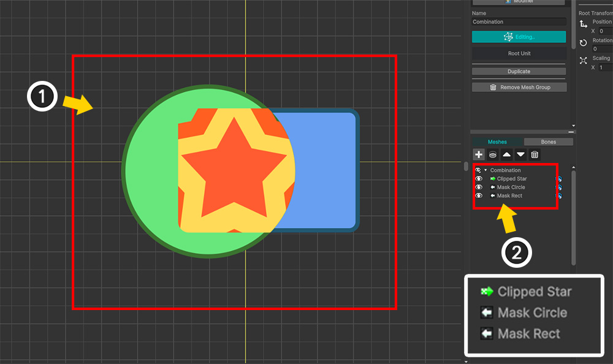
Task: Switch to the Bones tab
Action: pyautogui.click(x=549, y=142)
